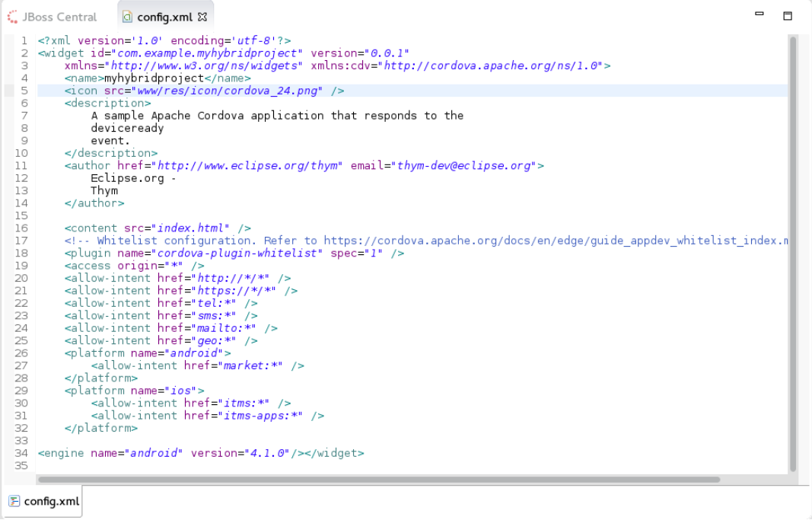The height and width of the screenshot is (520, 812).
Task: Click the access origin="*" line
Action: tap(135, 266)
